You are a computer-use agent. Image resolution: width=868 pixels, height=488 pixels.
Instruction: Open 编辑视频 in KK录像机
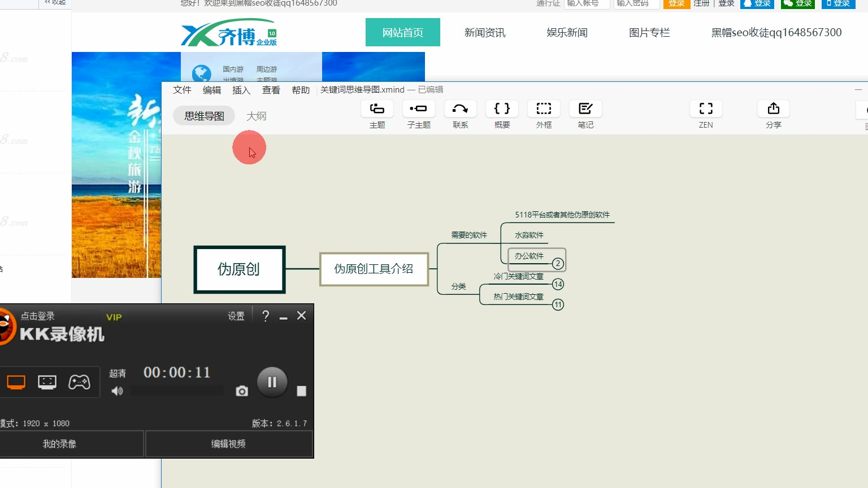228,444
